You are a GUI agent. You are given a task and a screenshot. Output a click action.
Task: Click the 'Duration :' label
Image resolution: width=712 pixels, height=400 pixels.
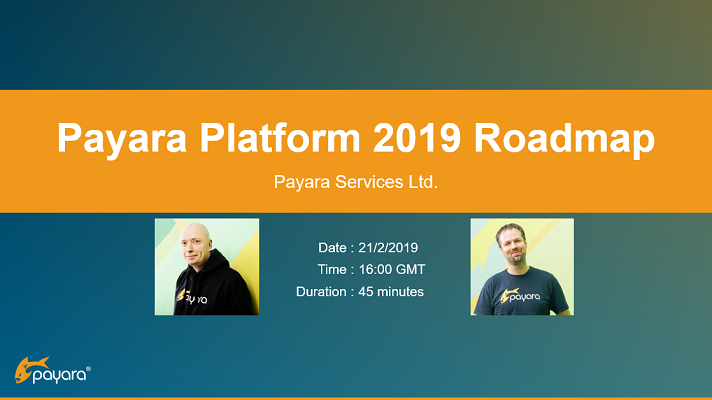click(x=325, y=291)
